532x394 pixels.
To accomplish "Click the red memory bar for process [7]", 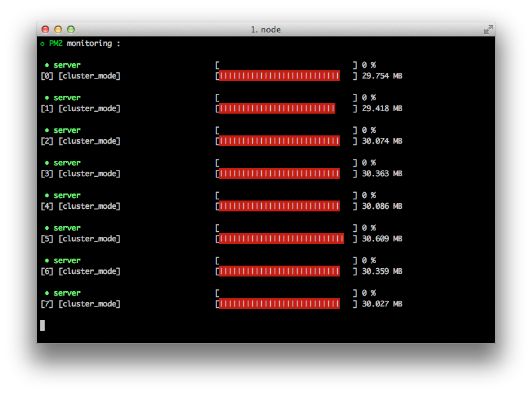I will [x=279, y=304].
